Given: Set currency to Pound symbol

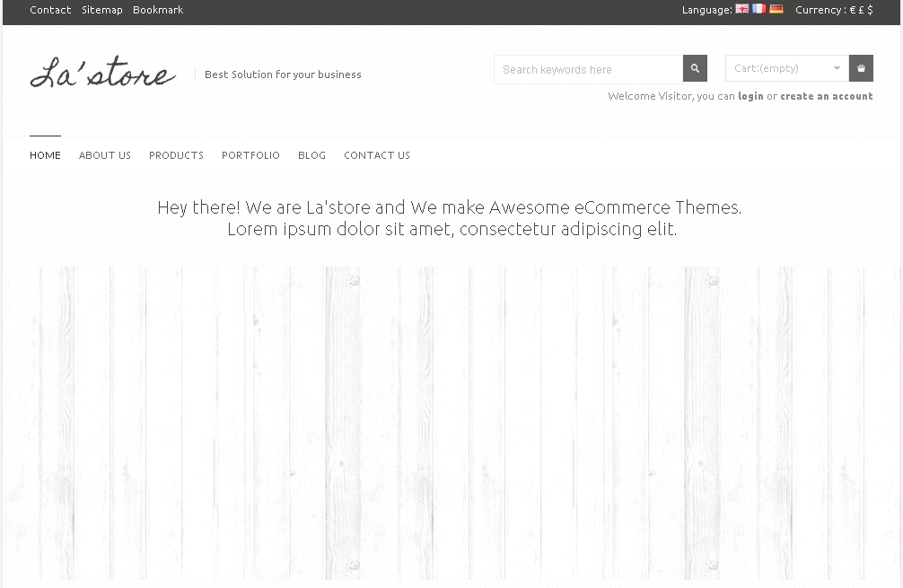Looking at the screenshot, I should pos(862,10).
